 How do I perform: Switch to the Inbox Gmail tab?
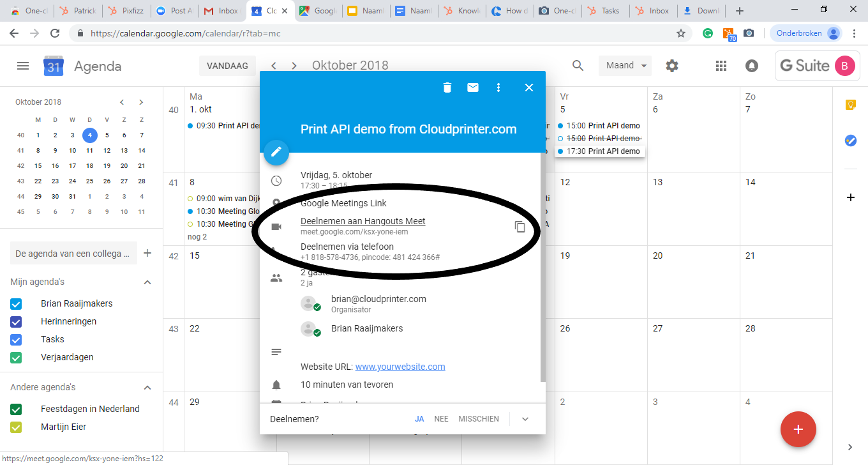coord(222,11)
